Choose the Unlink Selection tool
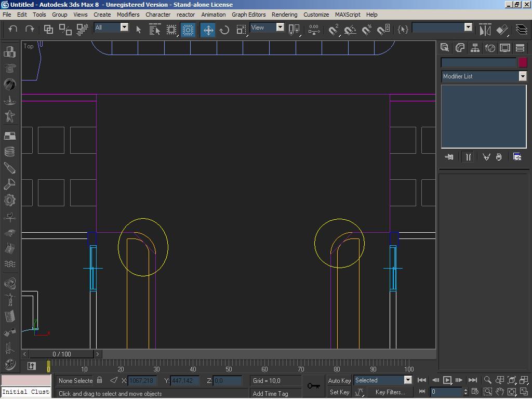Image resolution: width=532 pixels, height=399 pixels. [65, 30]
